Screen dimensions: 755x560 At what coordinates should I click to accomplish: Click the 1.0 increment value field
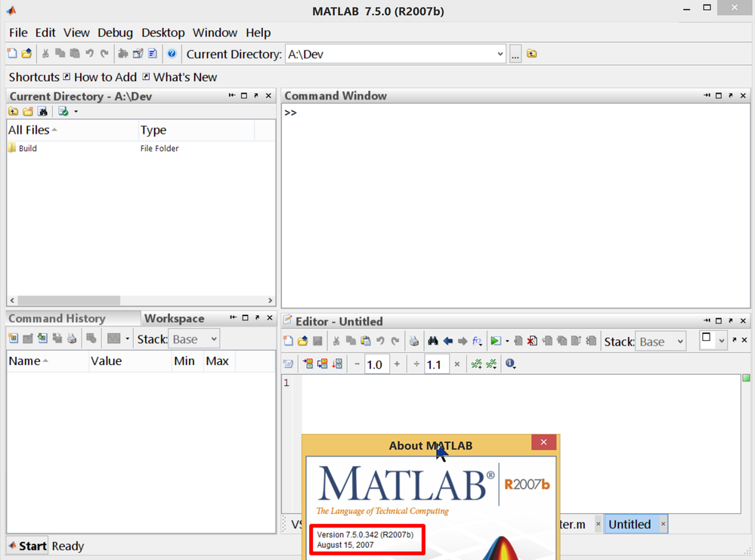[x=376, y=364]
